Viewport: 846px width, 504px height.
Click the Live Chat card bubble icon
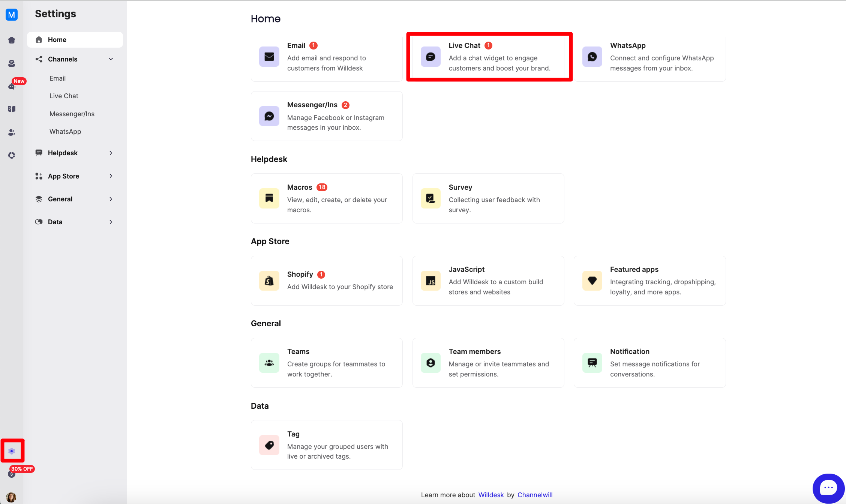click(x=430, y=57)
